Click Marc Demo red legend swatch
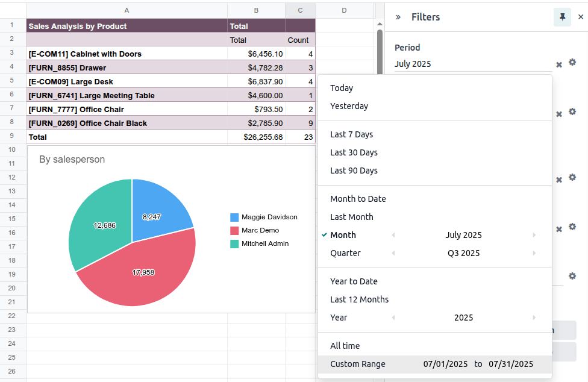The height and width of the screenshot is (382, 588). coord(234,231)
